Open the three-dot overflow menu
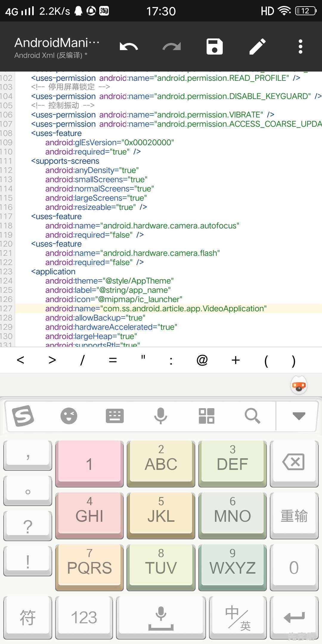Viewport: 322px width, 644px height. click(x=300, y=47)
